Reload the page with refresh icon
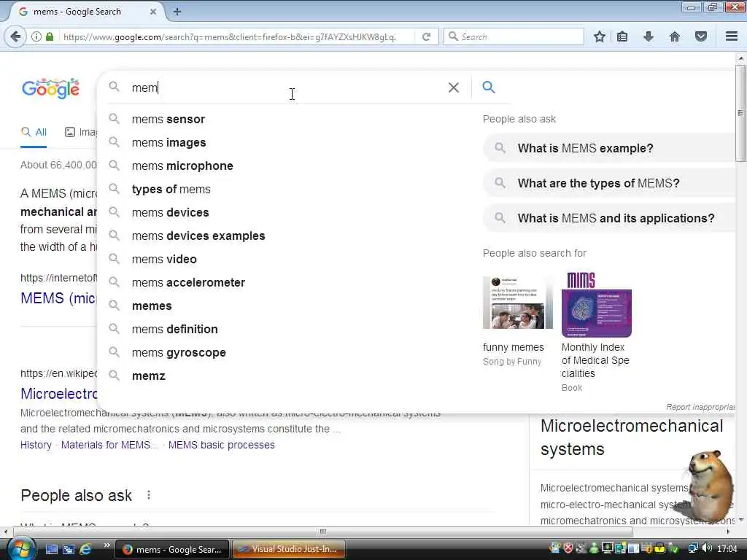This screenshot has width=747, height=560. click(426, 36)
